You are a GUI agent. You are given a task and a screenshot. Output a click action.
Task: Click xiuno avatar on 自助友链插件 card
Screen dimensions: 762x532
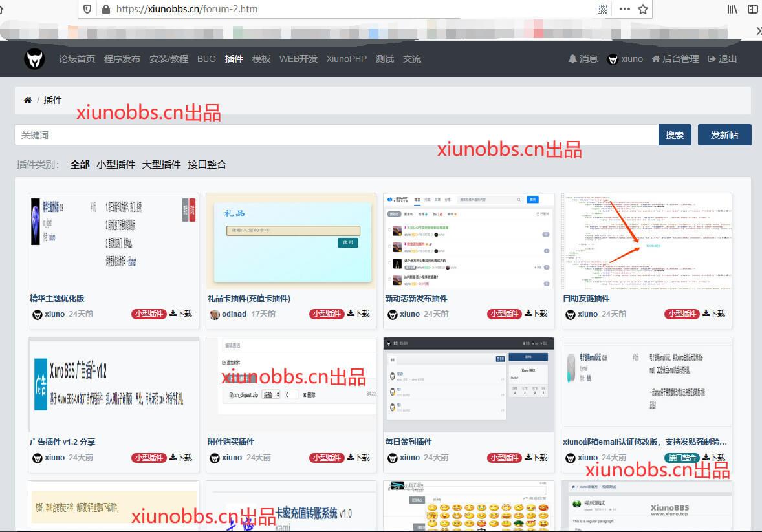point(570,314)
